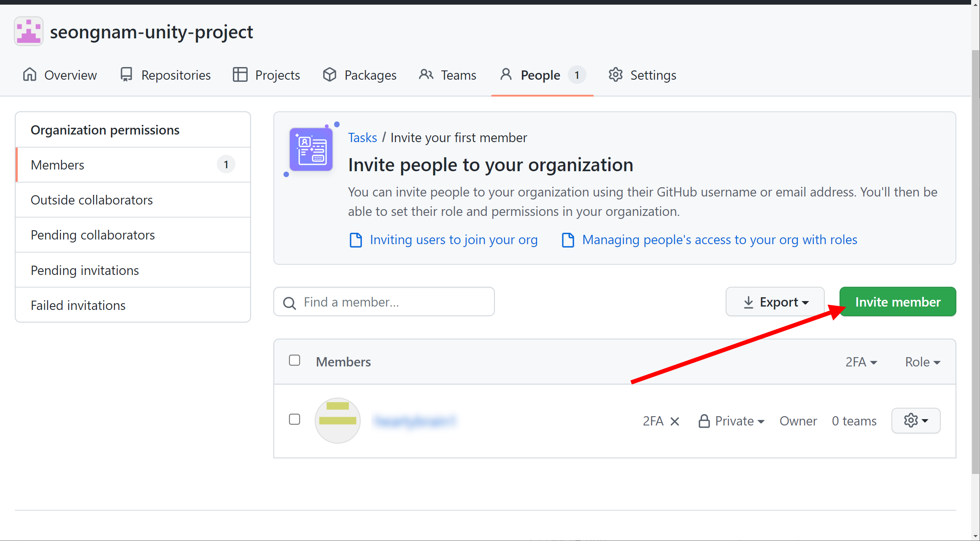
Task: Click the Teams people icon
Action: (x=426, y=75)
